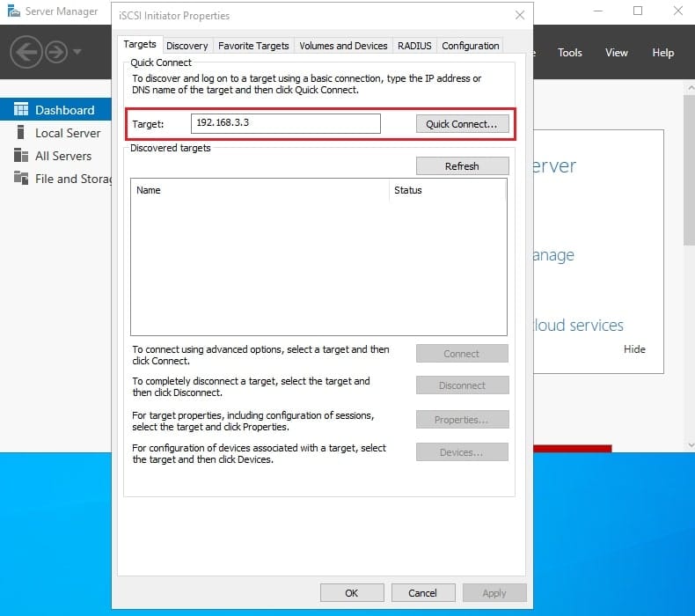
Task: Click the Properties button
Action: (462, 420)
